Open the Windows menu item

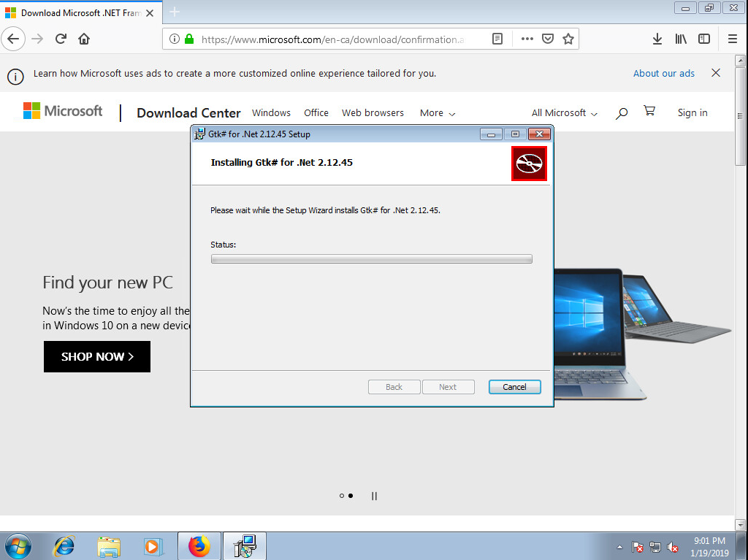(x=271, y=113)
